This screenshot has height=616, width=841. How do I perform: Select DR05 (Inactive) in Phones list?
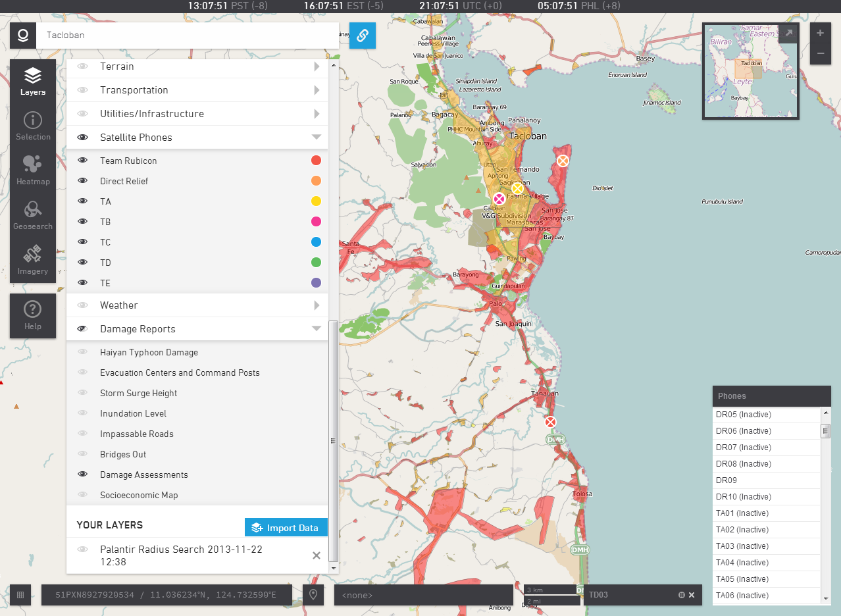767,415
